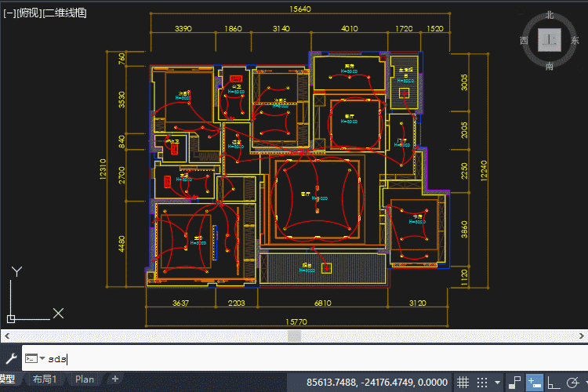
Task: Open command line customize wrench icon
Action: (11, 359)
